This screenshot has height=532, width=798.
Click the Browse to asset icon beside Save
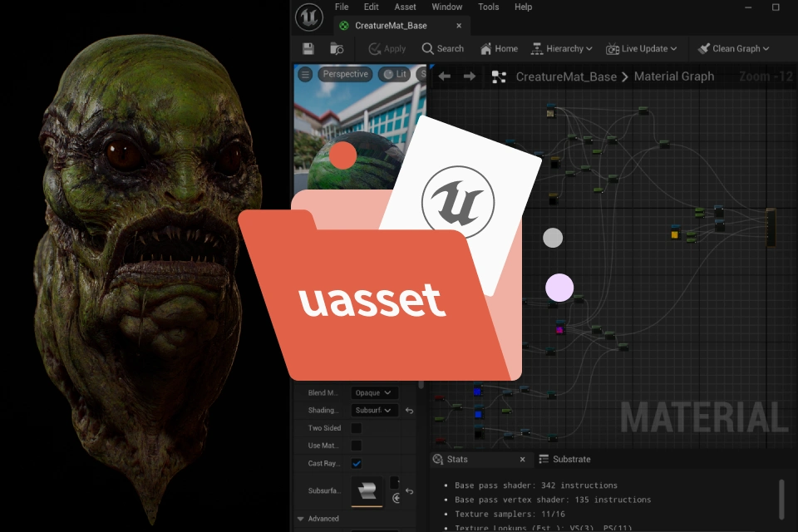(337, 49)
